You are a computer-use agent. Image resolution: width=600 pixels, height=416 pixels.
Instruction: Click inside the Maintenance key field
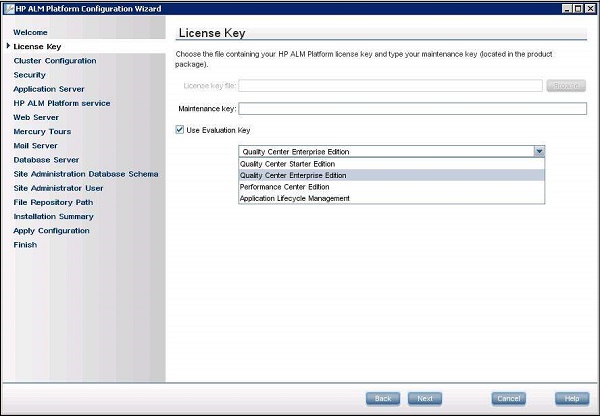tap(412, 109)
